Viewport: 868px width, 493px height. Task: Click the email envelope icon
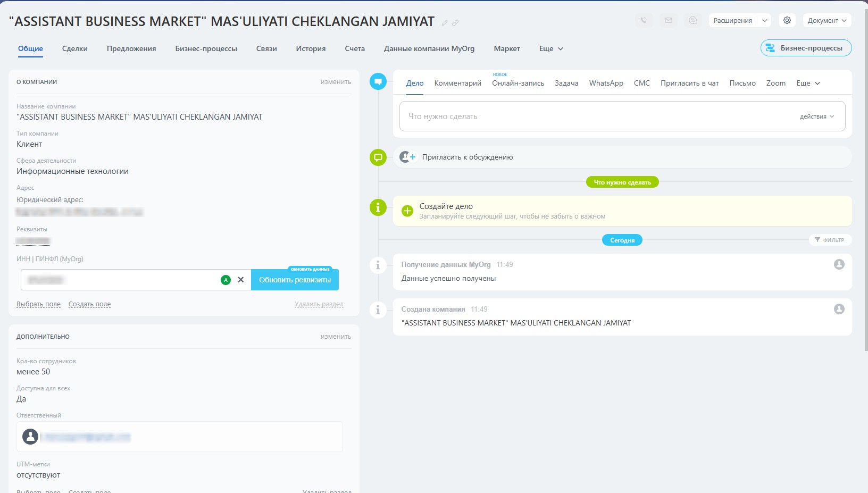669,21
